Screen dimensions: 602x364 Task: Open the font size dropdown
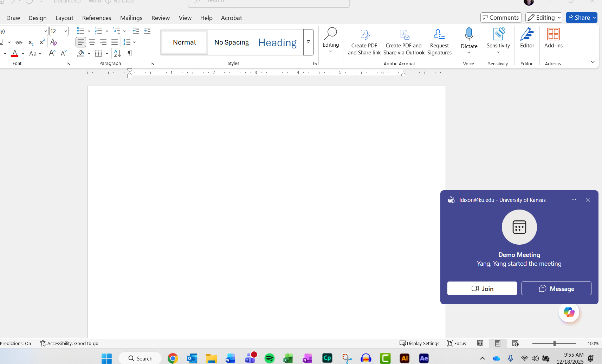[x=66, y=31]
